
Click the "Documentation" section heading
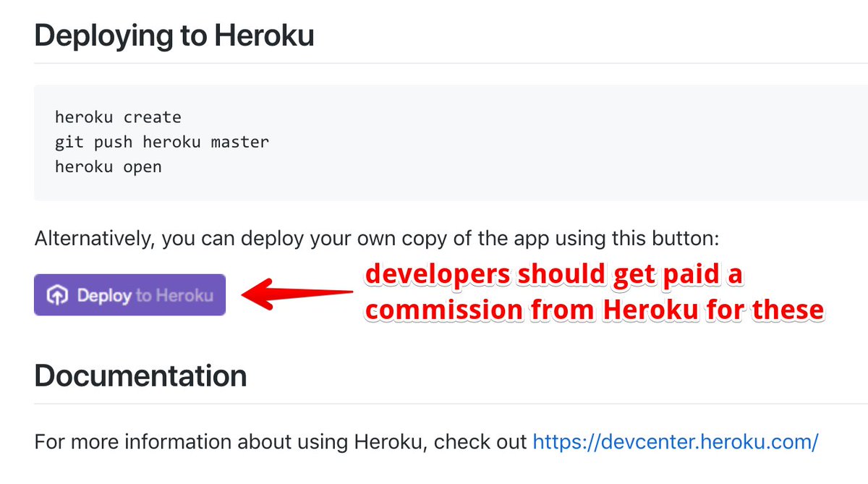click(x=140, y=375)
